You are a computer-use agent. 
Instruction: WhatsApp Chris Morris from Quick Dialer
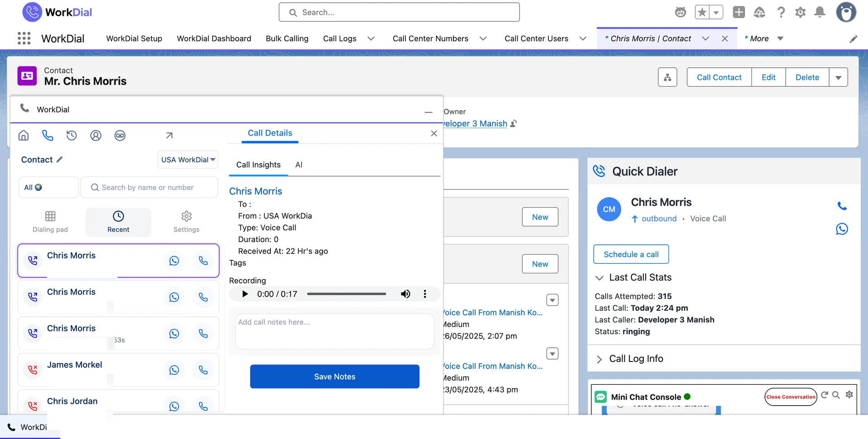click(x=842, y=229)
